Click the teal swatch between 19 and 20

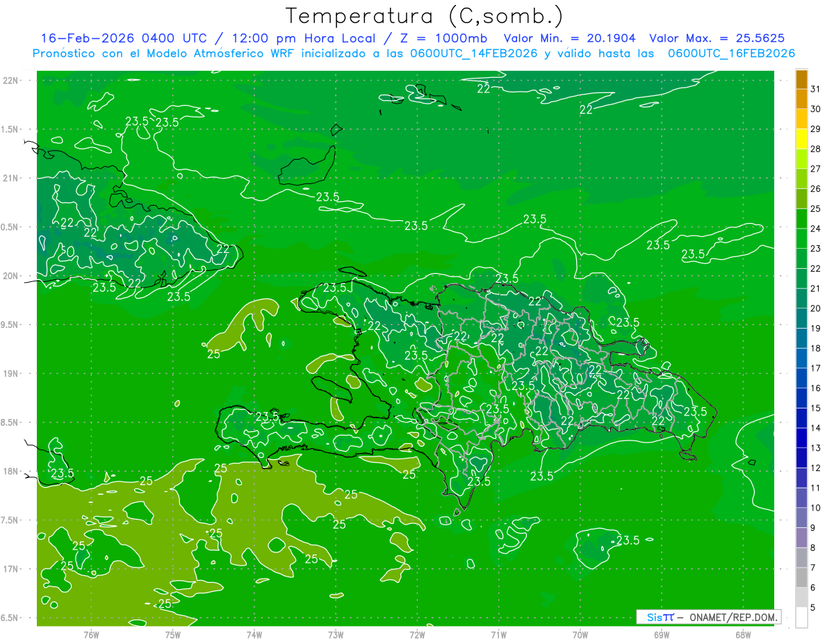pos(801,319)
